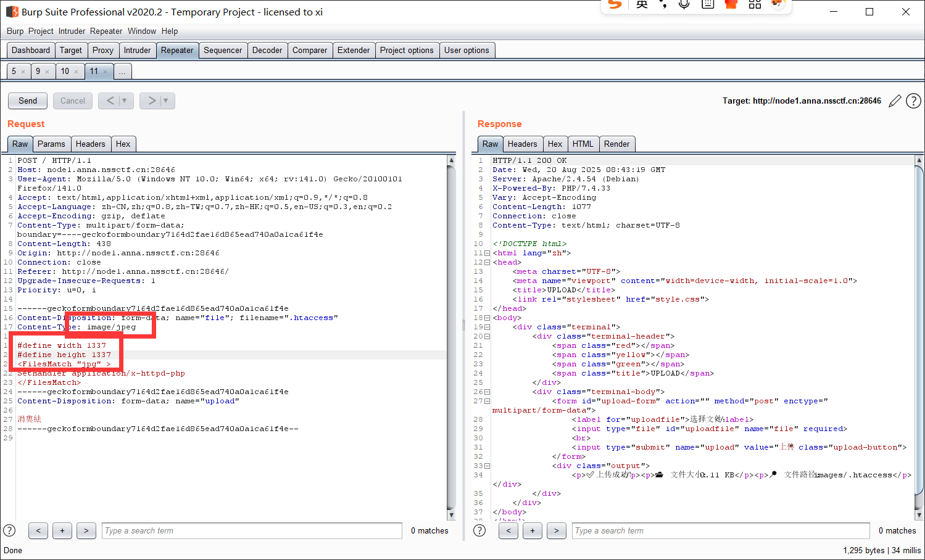This screenshot has width=925, height=560.
Task: Close Repeater tab 9
Action: 47,72
